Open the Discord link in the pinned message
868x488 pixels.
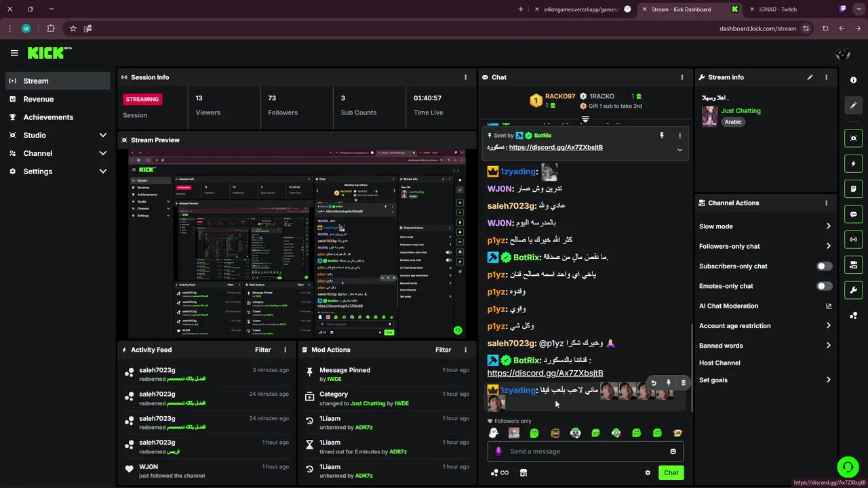[x=555, y=147]
